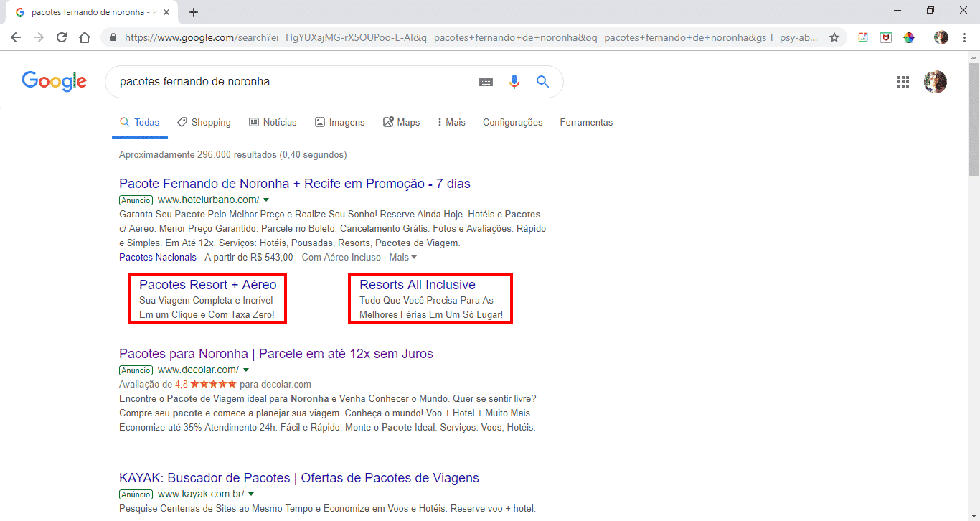Click the red shield extension icon
Viewport: 980px width, 521px height.
click(x=886, y=37)
